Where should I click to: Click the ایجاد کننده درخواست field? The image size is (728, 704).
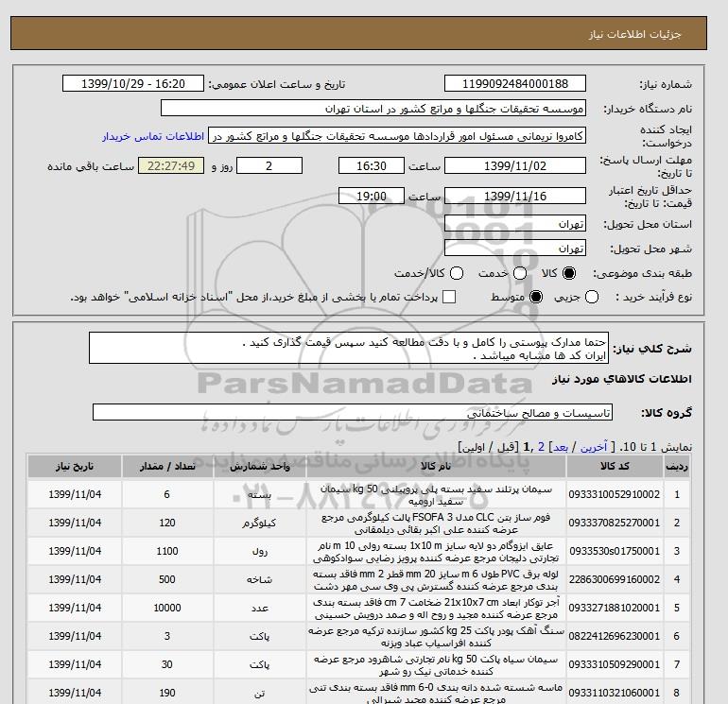tap(397, 136)
